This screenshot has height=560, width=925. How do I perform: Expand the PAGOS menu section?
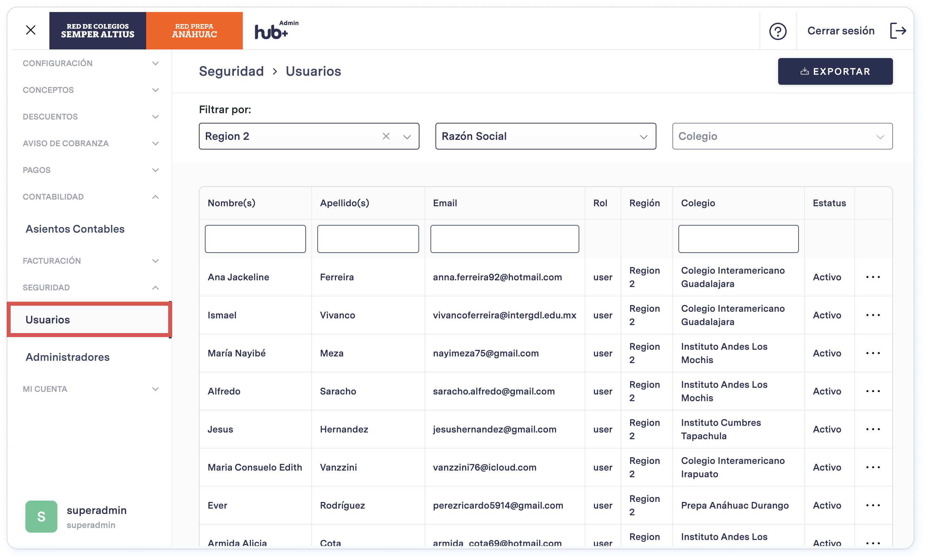point(90,170)
